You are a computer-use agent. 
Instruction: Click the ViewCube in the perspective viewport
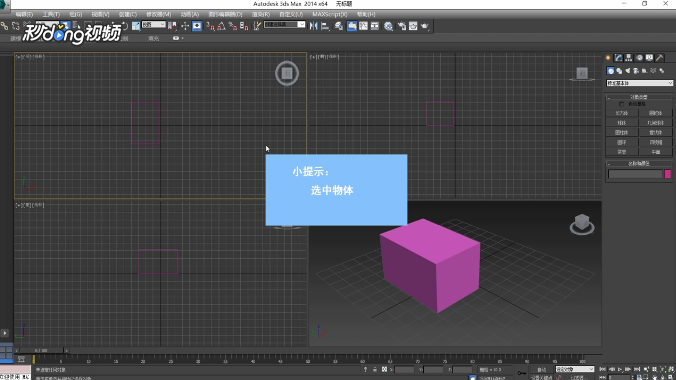[582, 224]
